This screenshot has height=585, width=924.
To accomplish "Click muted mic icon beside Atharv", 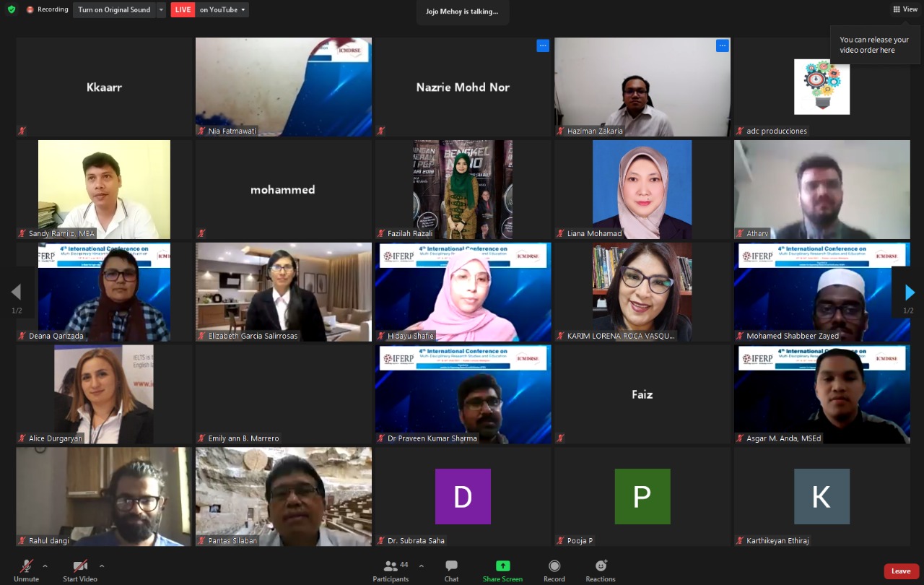I will [x=739, y=233].
